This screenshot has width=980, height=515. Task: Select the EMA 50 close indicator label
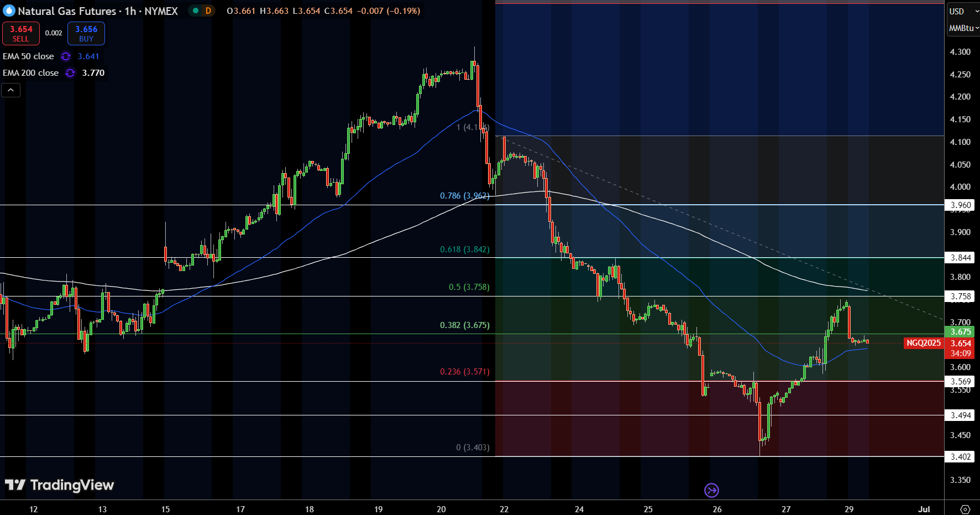[28, 56]
